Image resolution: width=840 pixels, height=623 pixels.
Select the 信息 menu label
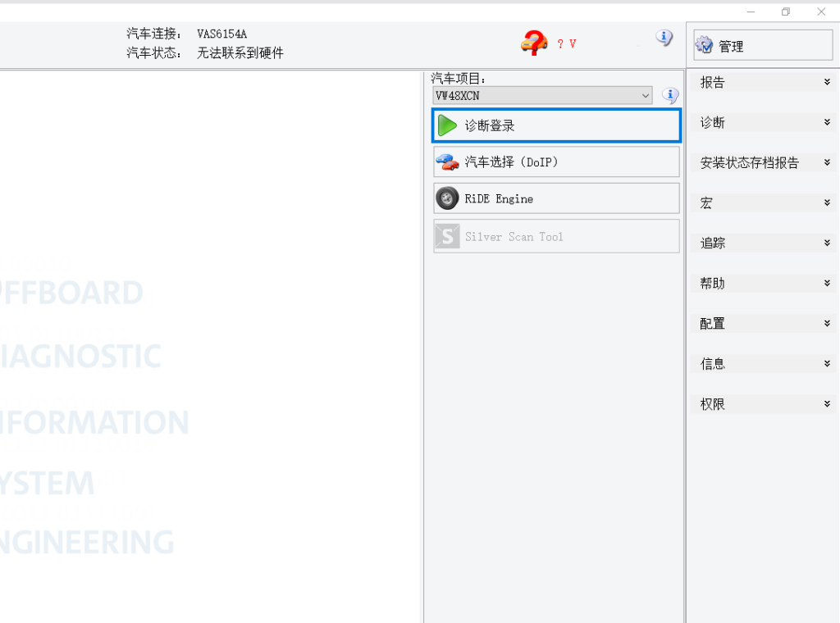[x=713, y=364]
